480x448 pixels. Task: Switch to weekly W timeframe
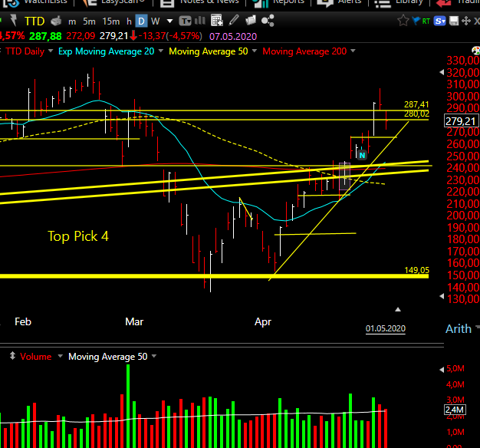[155, 21]
